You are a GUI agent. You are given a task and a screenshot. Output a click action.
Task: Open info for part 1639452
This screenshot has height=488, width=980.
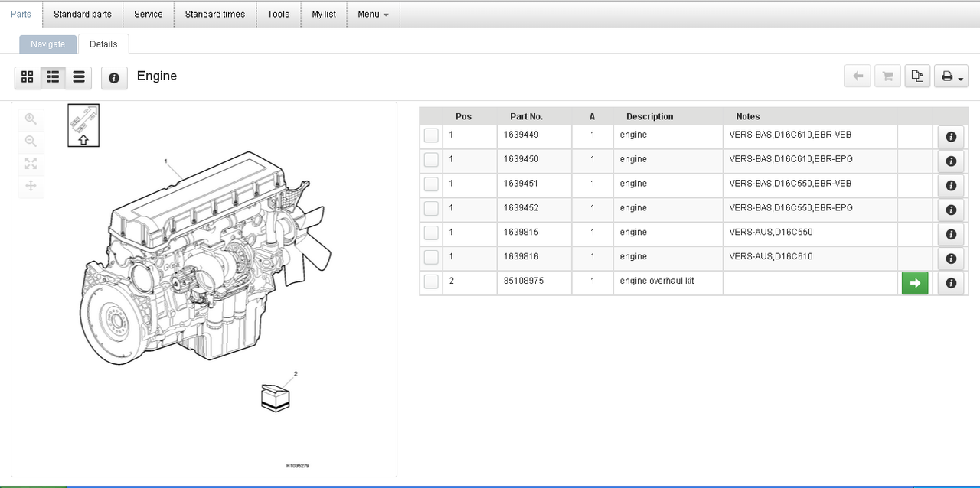pyautogui.click(x=951, y=210)
